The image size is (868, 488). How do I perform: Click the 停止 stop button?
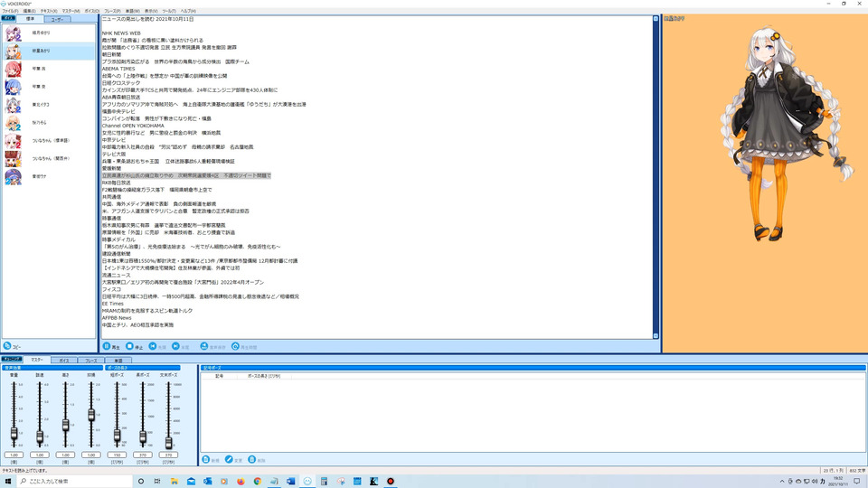135,346
